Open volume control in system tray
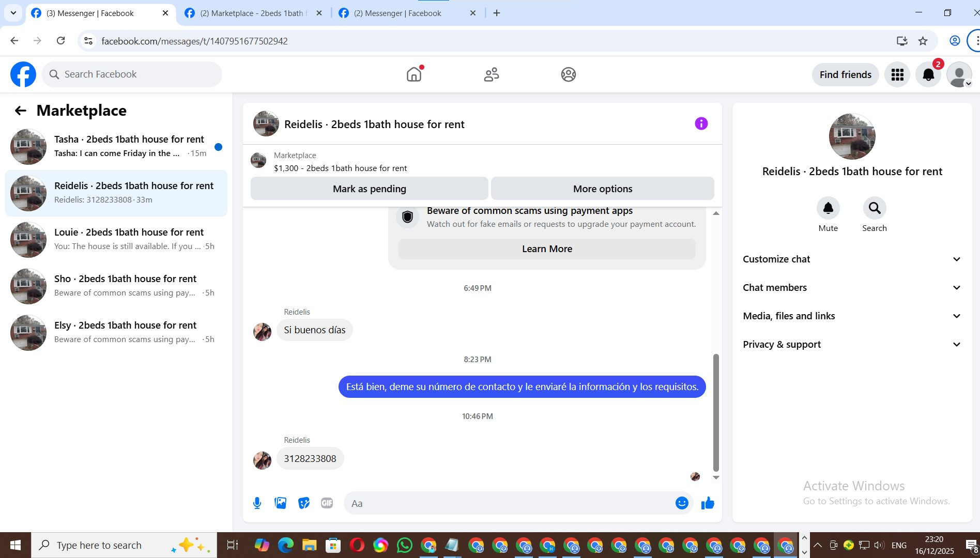980x558 pixels. (x=879, y=545)
